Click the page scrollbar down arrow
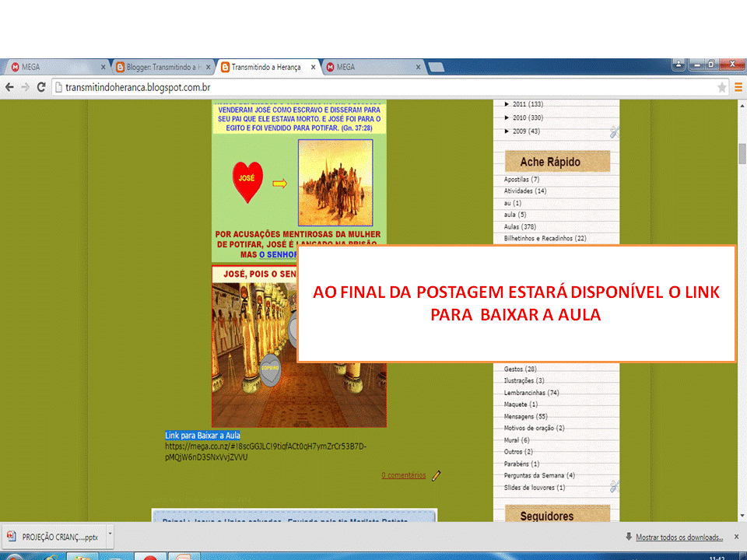The height and width of the screenshot is (560, 747). 742,516
